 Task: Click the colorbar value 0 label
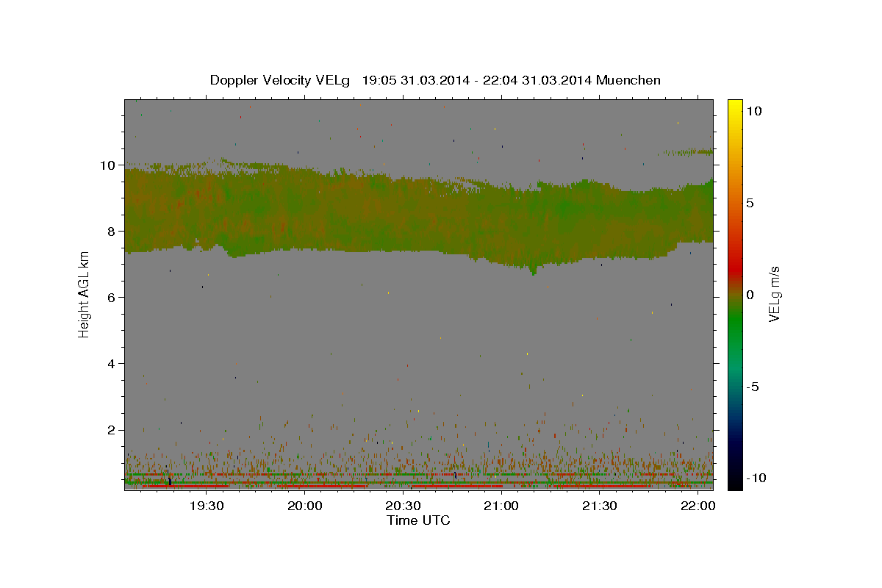pyautogui.click(x=750, y=295)
